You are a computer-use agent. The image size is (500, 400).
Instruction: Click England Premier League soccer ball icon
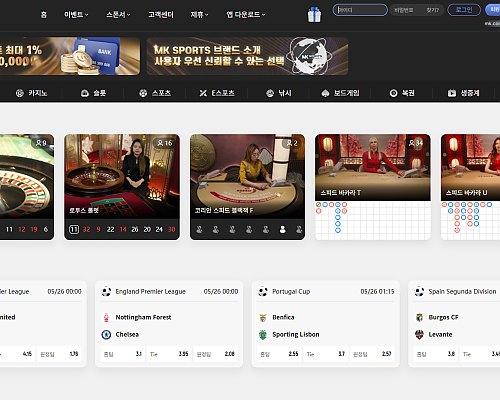tap(106, 292)
